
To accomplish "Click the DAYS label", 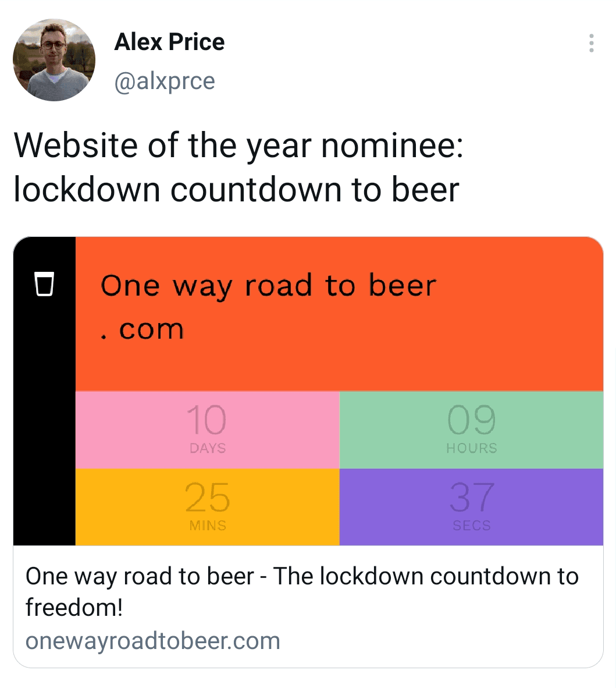I will [208, 448].
